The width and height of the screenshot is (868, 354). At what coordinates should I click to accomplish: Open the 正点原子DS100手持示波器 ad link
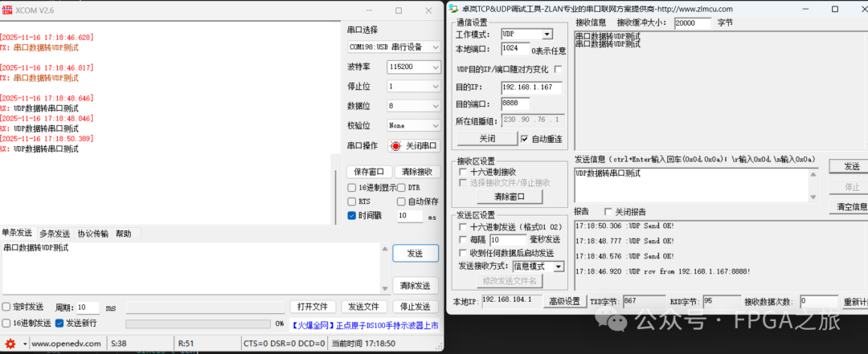click(x=366, y=325)
